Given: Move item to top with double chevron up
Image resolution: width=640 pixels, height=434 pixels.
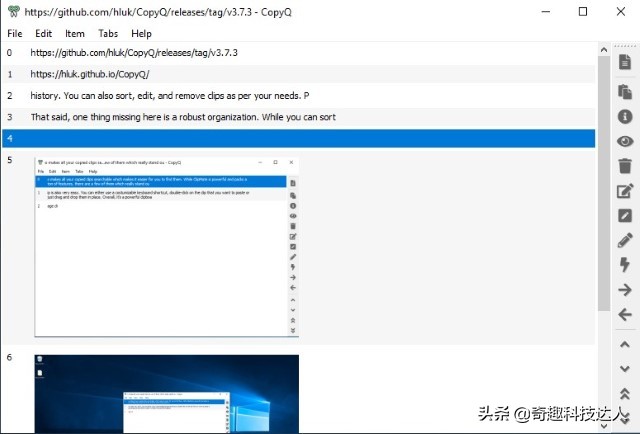Looking at the screenshot, I should click(624, 394).
